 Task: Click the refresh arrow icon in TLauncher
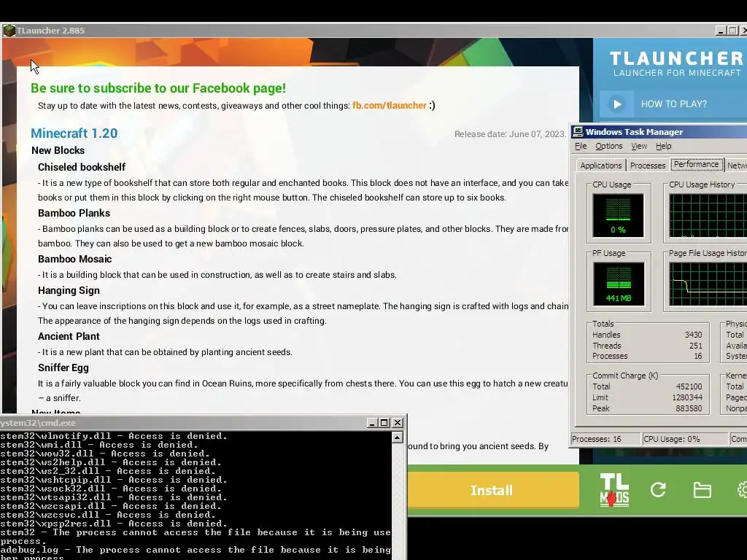659,489
